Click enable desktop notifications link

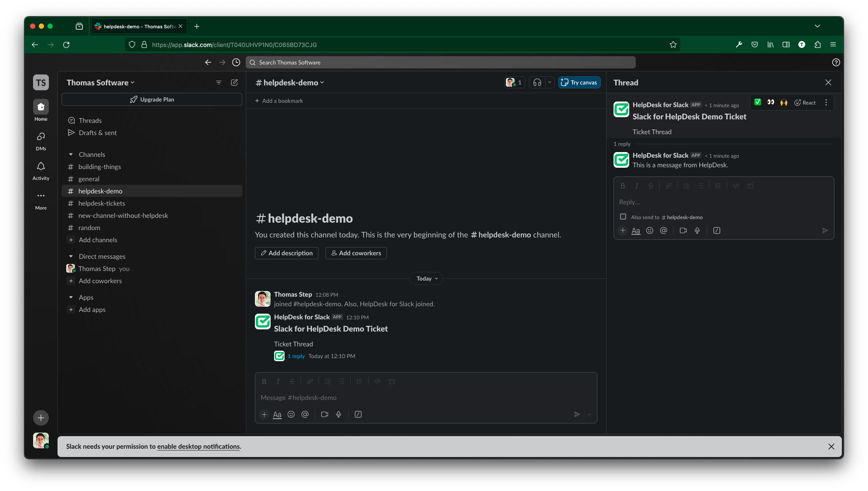click(198, 446)
